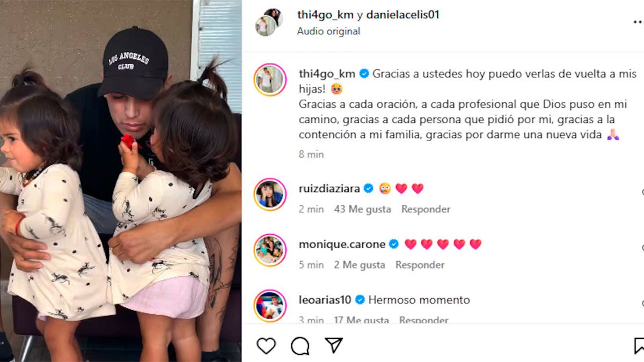
Task: Reply to monique.carone's comment
Action: tap(420, 265)
